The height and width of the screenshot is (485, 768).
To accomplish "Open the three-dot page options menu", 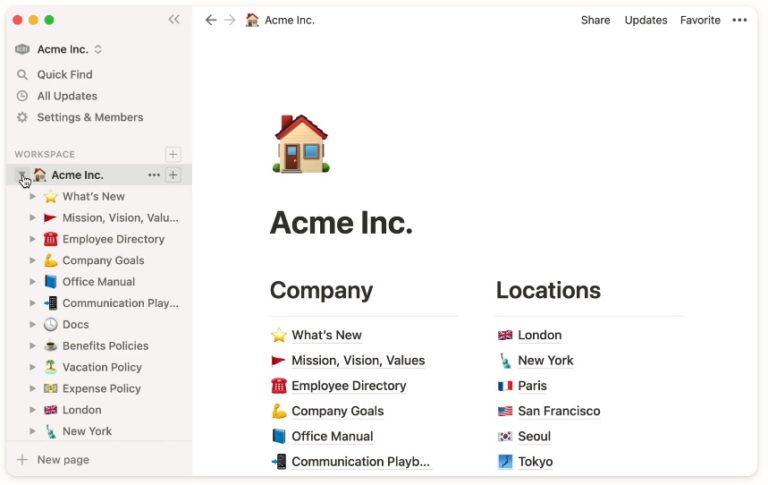I will click(739, 20).
